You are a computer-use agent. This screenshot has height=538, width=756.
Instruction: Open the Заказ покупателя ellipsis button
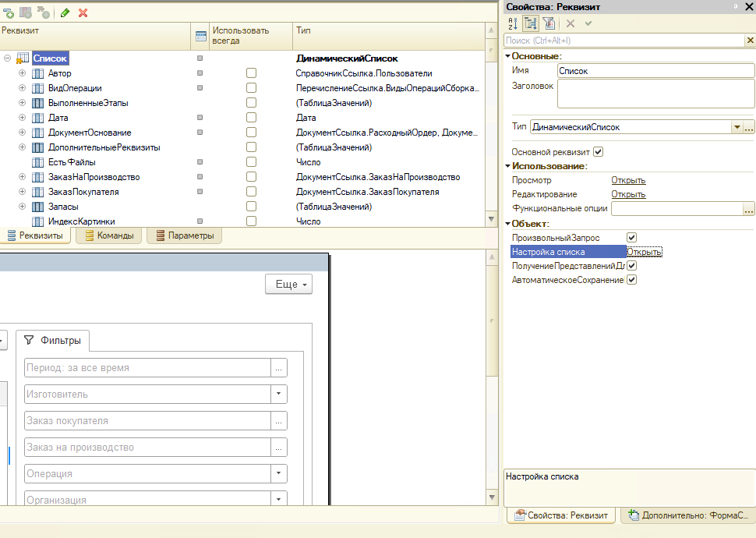pos(279,421)
